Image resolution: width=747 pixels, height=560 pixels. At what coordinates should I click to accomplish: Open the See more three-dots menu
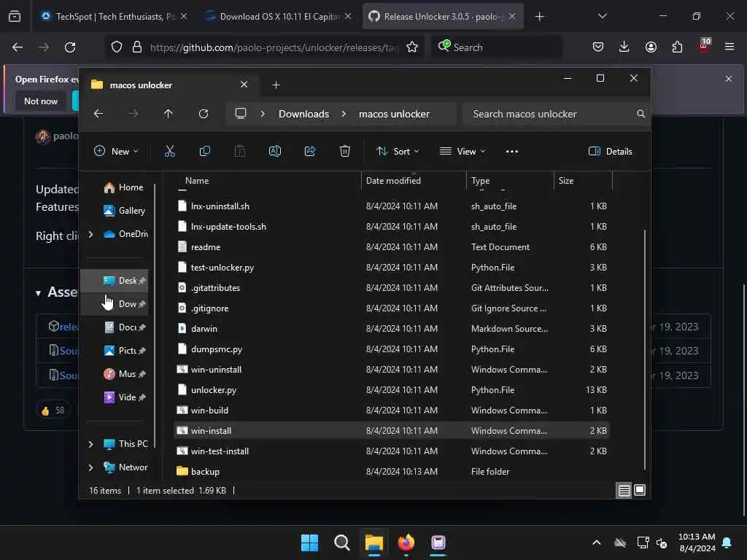[511, 152]
